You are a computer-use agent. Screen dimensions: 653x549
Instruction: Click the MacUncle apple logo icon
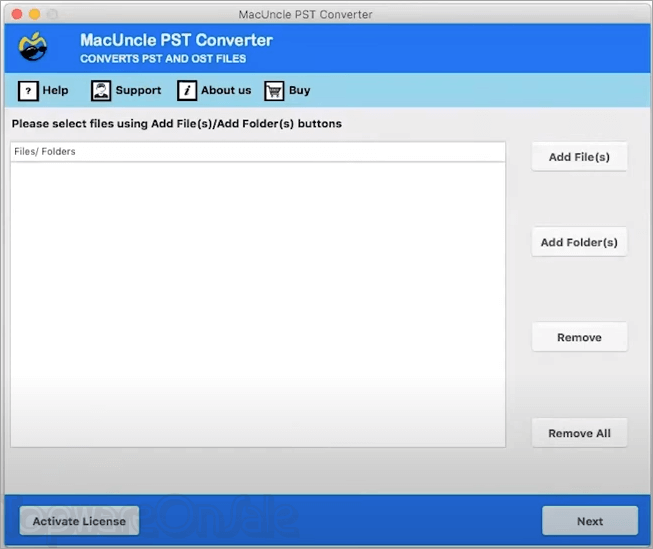click(32, 47)
